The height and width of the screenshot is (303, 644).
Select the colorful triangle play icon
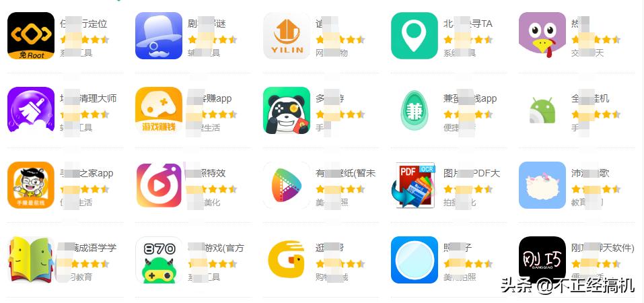pos(287,185)
